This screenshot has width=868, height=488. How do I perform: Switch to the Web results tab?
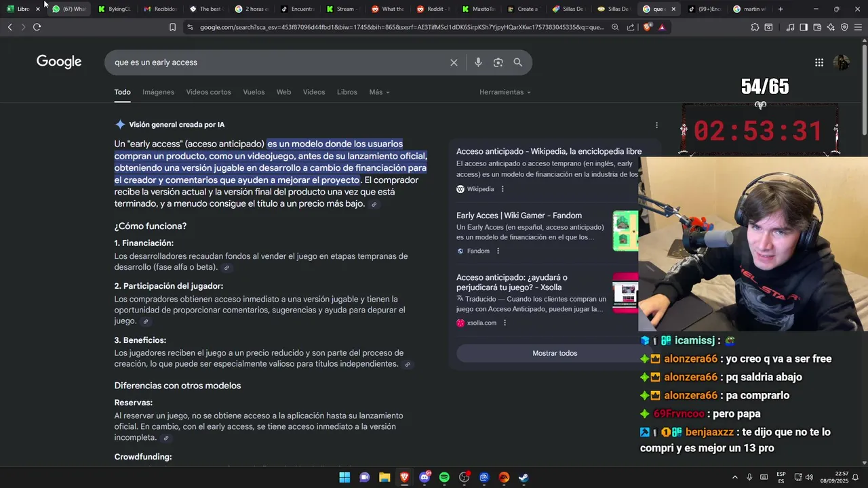pos(283,92)
